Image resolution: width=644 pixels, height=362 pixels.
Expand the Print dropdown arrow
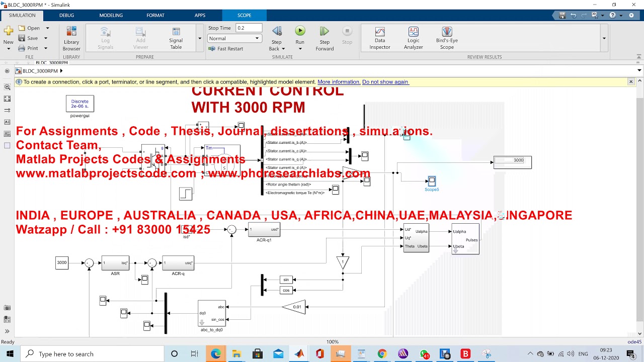click(x=45, y=48)
